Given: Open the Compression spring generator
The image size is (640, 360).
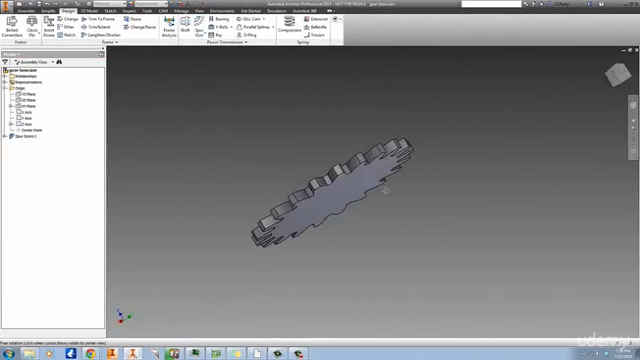Looking at the screenshot, I should [x=289, y=24].
